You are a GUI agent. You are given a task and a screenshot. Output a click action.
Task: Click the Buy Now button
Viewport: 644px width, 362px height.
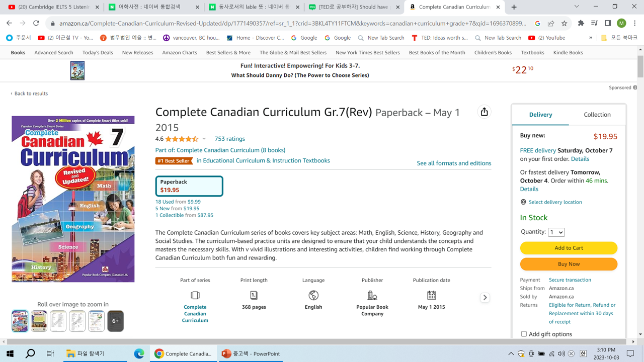(569, 264)
